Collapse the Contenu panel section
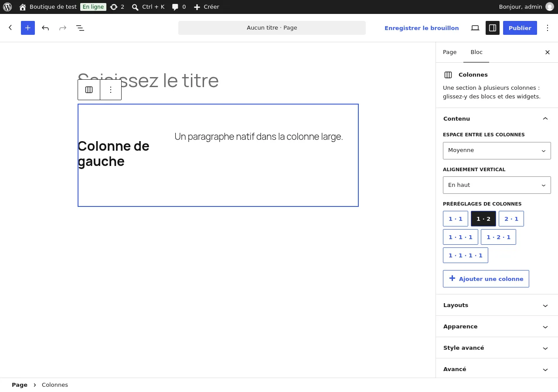 click(497, 118)
